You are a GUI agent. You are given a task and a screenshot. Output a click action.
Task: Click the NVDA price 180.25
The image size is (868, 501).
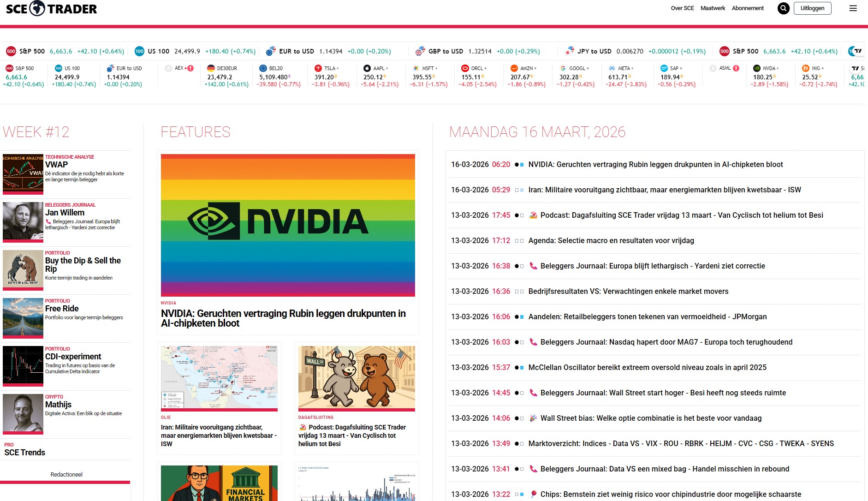pyautogui.click(x=763, y=77)
